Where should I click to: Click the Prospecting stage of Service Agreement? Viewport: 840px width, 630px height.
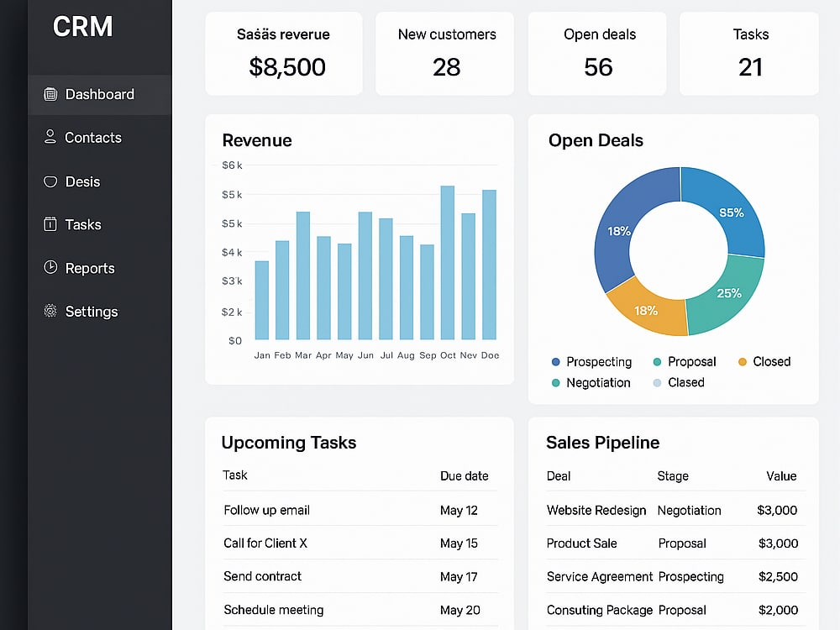click(690, 577)
